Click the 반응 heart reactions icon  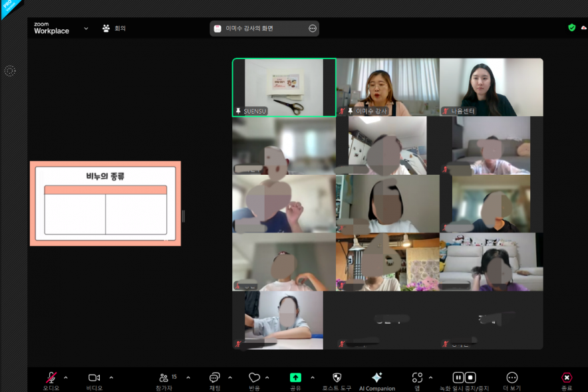tap(254, 377)
